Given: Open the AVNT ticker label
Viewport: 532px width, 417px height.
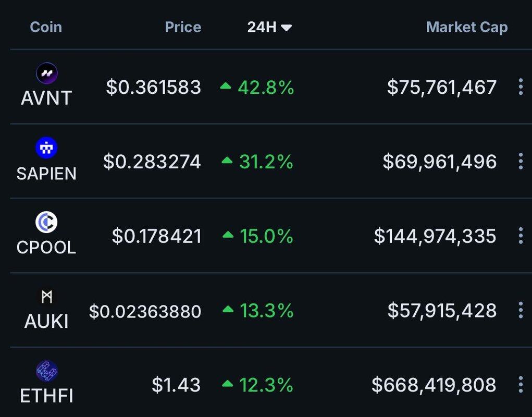Looking at the screenshot, I should (x=46, y=98).
